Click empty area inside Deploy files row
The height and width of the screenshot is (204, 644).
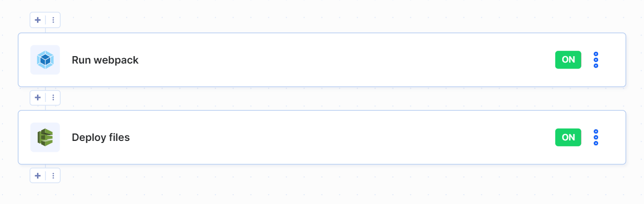coord(345,137)
